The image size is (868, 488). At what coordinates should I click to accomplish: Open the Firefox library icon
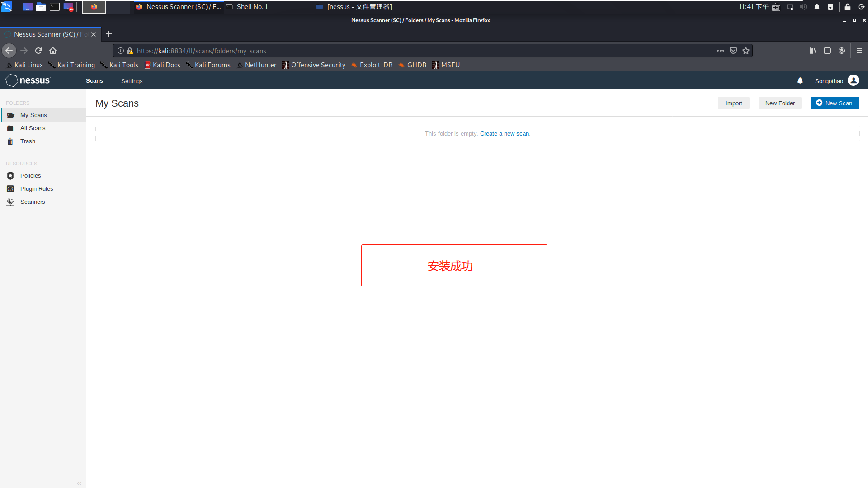813,51
